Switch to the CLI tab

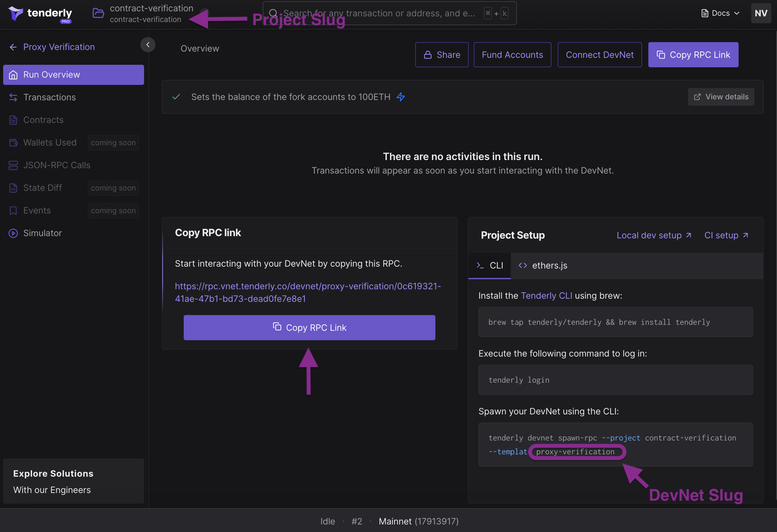click(489, 266)
